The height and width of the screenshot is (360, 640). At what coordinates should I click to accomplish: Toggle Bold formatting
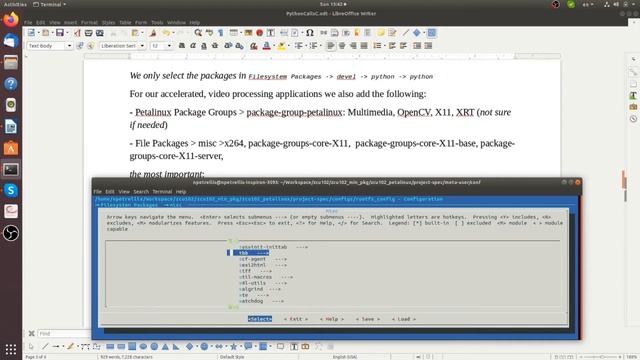click(x=182, y=46)
